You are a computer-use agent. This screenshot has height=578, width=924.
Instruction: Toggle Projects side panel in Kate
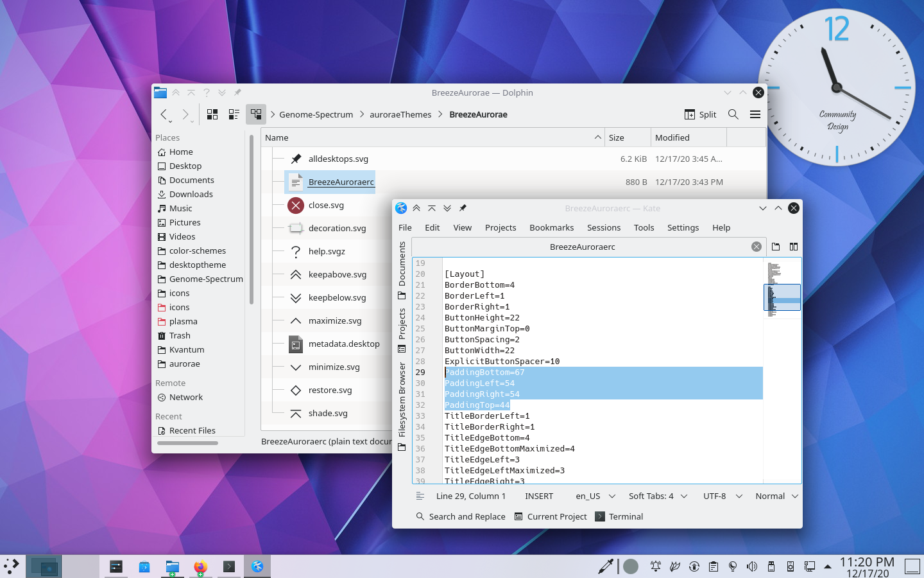402,331
